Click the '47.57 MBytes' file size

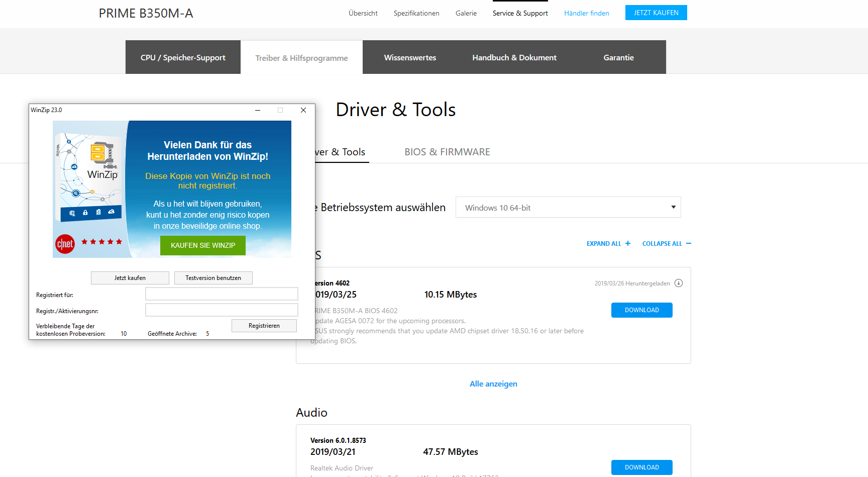point(451,452)
